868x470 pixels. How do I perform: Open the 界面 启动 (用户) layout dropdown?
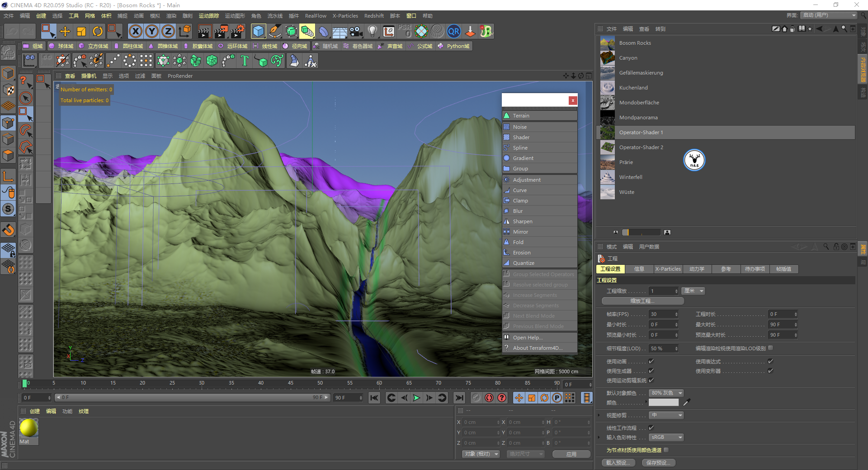tap(828, 15)
